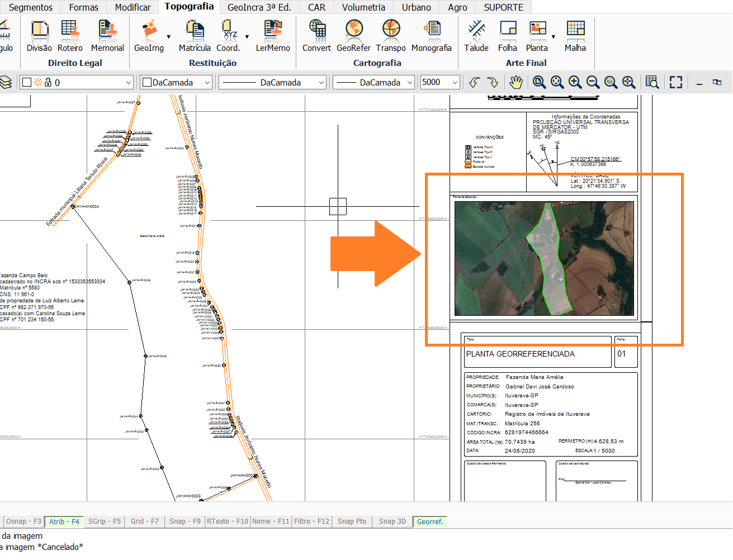Toggle Atrib - F4
Image resolution: width=733 pixels, height=560 pixels.
click(x=64, y=521)
